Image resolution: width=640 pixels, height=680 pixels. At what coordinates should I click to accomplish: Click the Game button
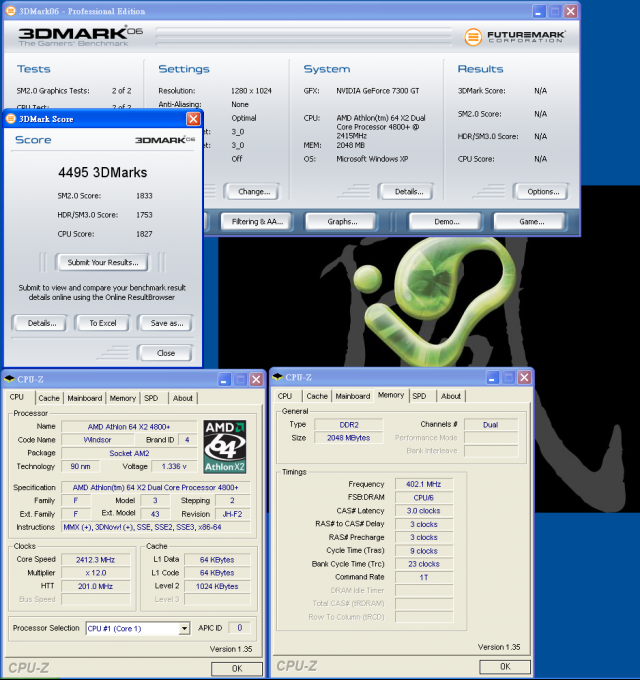pyautogui.click(x=532, y=222)
